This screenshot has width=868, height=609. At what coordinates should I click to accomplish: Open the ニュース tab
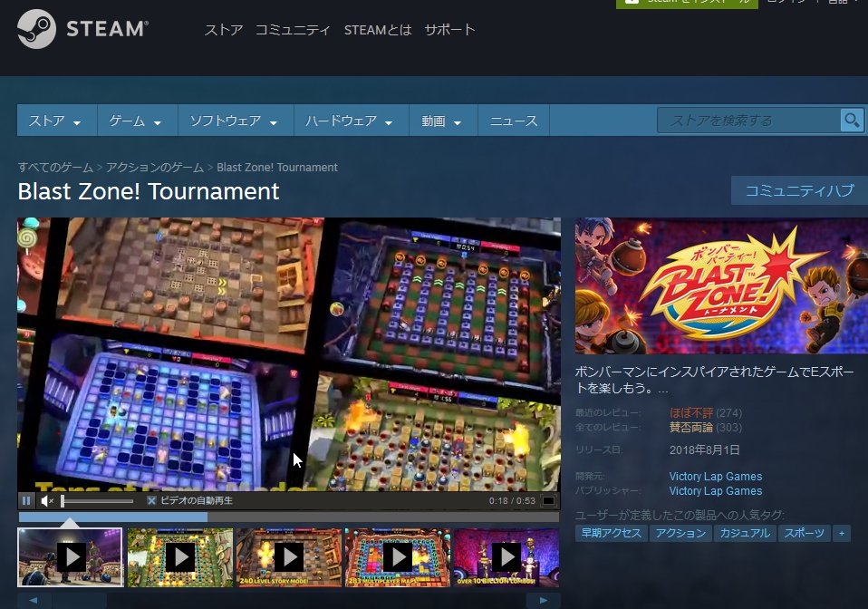click(514, 121)
